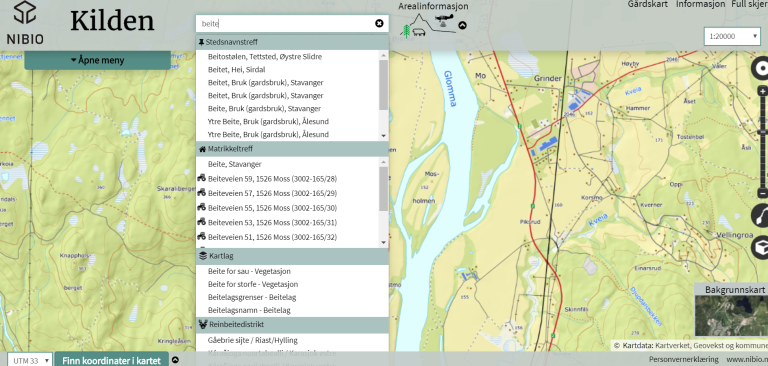Click the Bakgrunnskart aerial thumbnail
This screenshot has height=366, width=768.
(731, 316)
